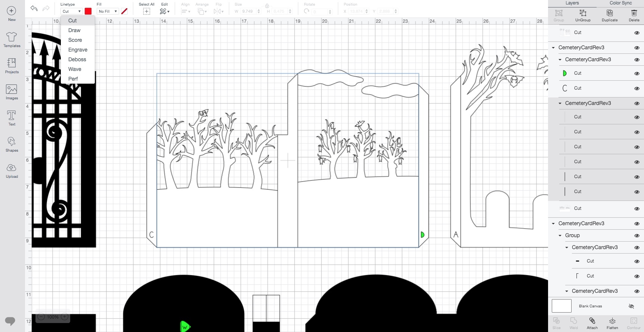Click the Weld icon
Viewport: 644px width, 332px height.
pos(574,321)
